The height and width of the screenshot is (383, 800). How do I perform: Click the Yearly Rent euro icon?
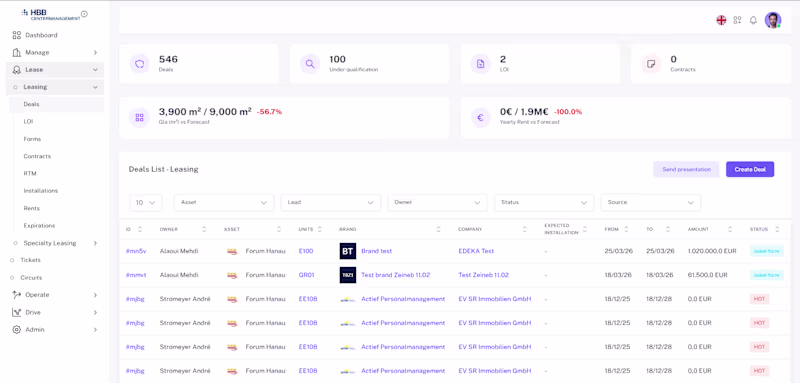click(480, 117)
